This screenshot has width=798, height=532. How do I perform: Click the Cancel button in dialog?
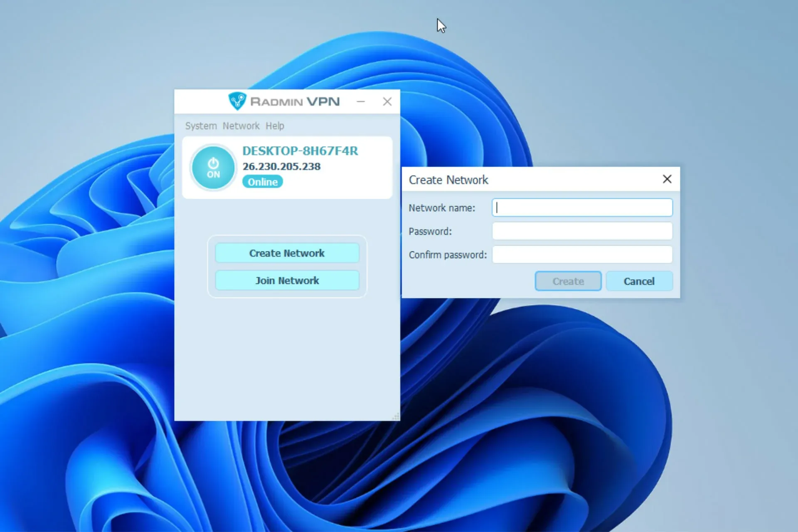pyautogui.click(x=638, y=281)
